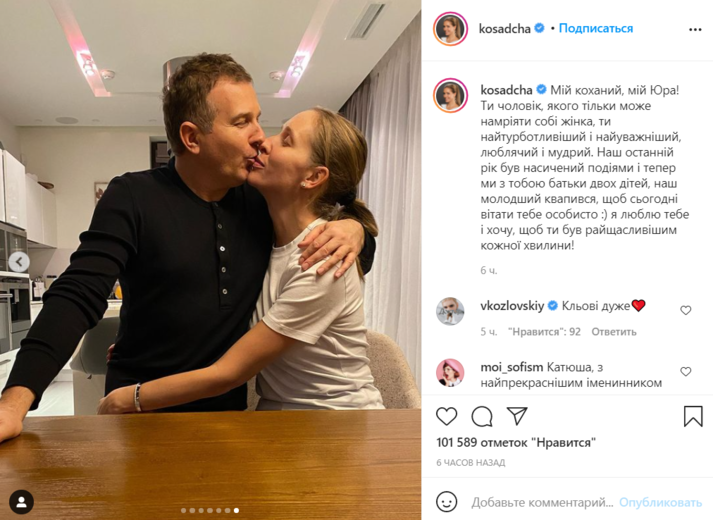Click the blue Подписаться follow link
Screen dimensions: 713x520
click(596, 28)
